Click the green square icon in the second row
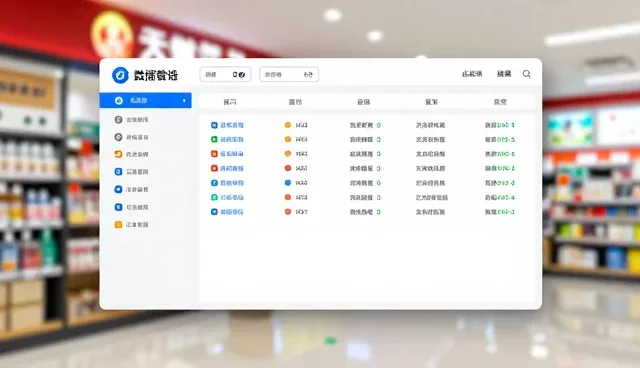 pyautogui.click(x=214, y=140)
